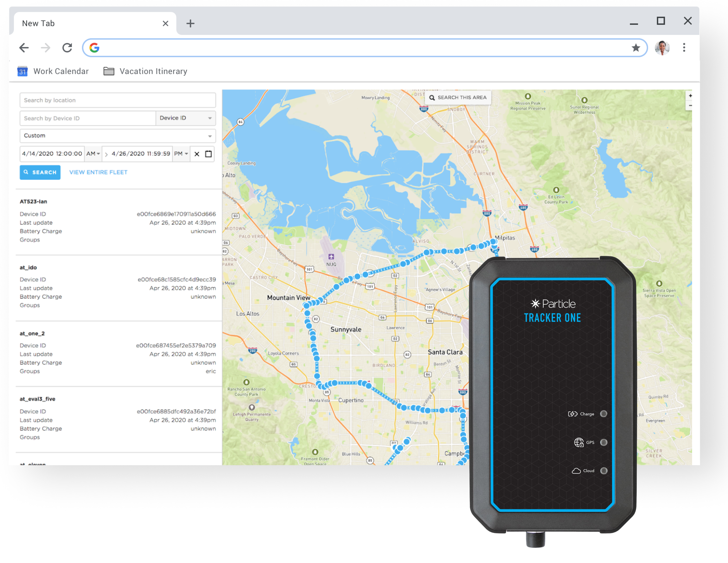Click the browser forward arrow
This screenshot has width=728, height=563.
click(45, 48)
